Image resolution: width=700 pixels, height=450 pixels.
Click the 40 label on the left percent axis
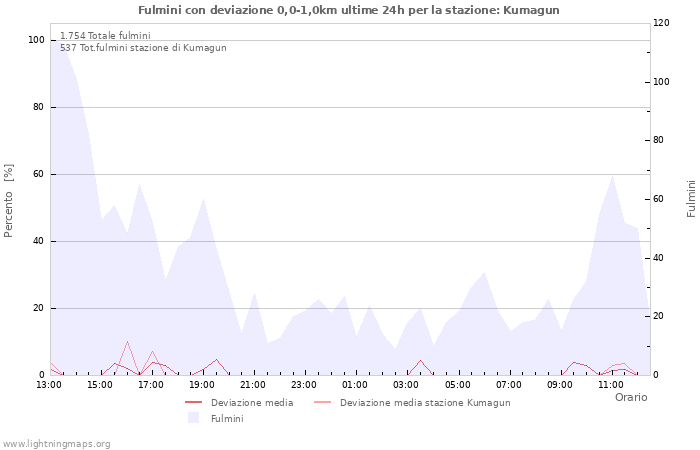click(x=38, y=241)
